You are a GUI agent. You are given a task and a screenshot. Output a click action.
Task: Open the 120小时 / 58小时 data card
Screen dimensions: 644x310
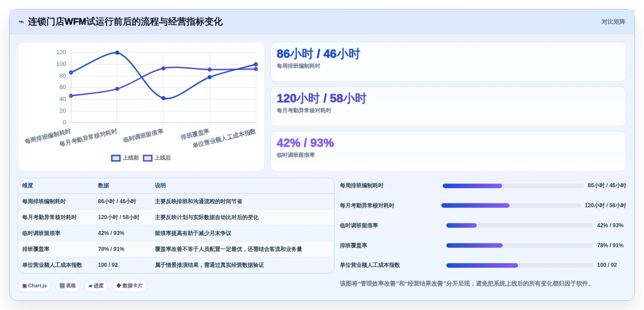point(448,106)
